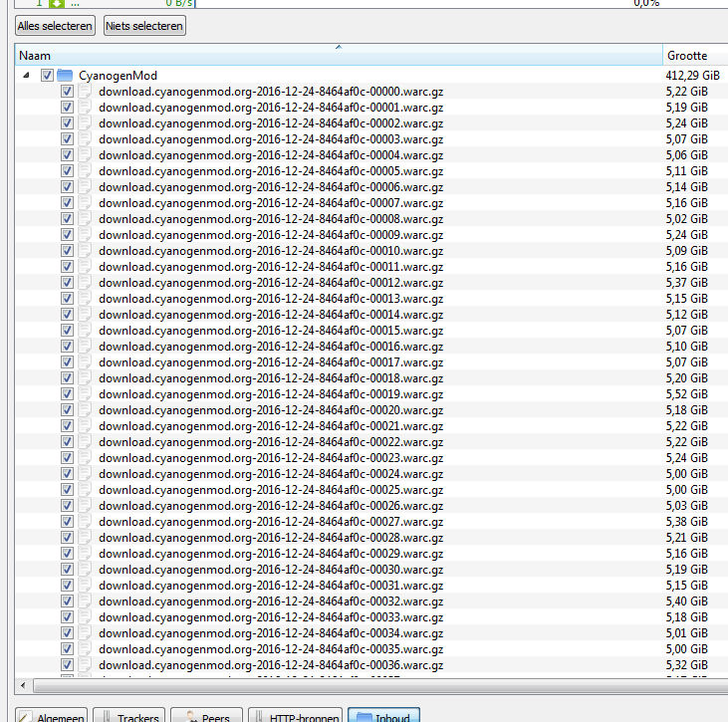Toggle the CyanogenMod folder checkbox

(47, 76)
